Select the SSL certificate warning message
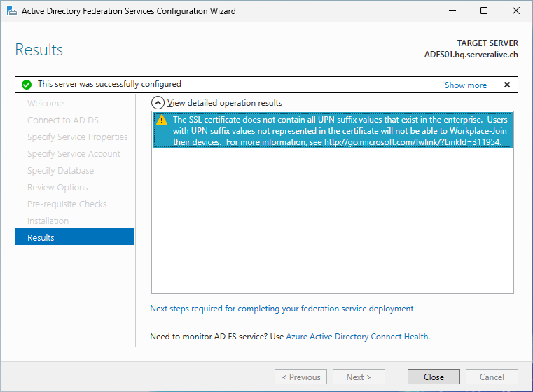The height and width of the screenshot is (392, 533). [x=333, y=130]
